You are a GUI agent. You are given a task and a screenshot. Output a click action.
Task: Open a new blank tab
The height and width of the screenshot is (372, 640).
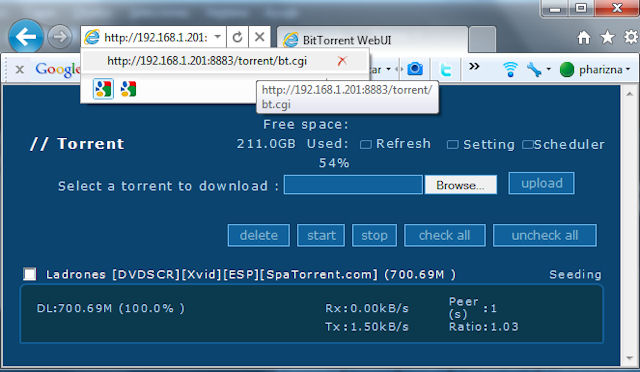tap(482, 40)
